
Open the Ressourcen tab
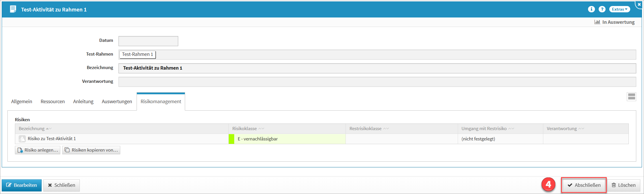tap(53, 101)
